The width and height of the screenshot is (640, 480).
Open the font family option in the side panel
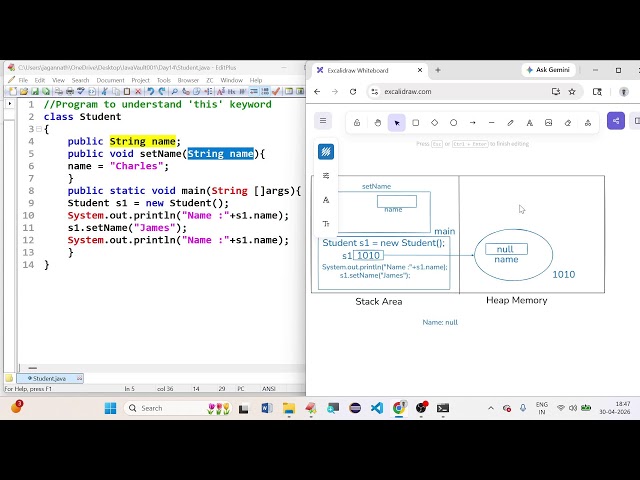[x=326, y=200]
